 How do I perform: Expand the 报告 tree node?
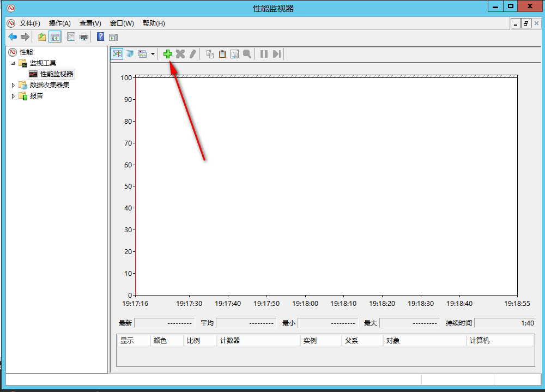click(x=14, y=96)
